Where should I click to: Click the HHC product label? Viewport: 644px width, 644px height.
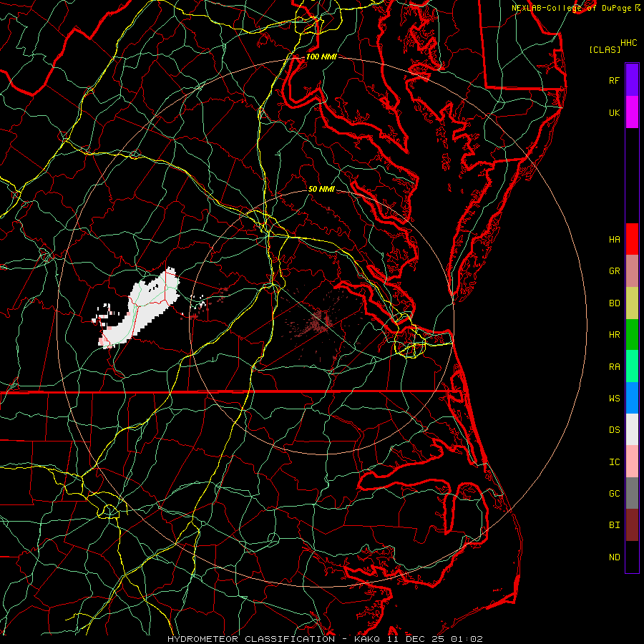(628, 43)
